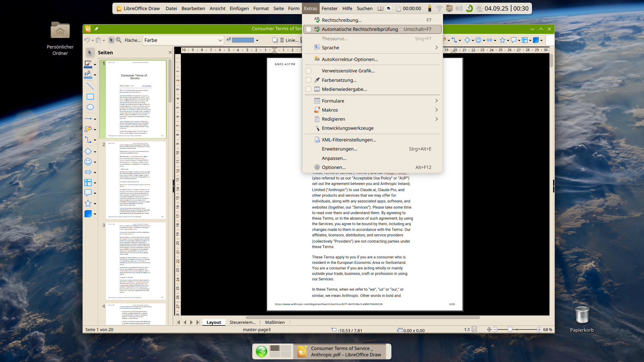Switch to the Maßlinien layer tab
The width and height of the screenshot is (644, 362).
[x=275, y=322]
